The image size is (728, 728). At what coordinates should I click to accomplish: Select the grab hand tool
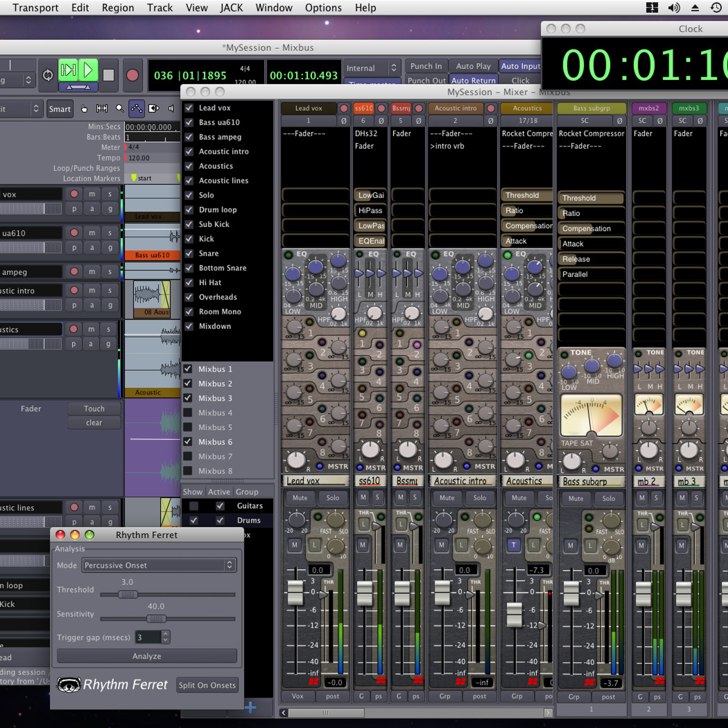84,109
